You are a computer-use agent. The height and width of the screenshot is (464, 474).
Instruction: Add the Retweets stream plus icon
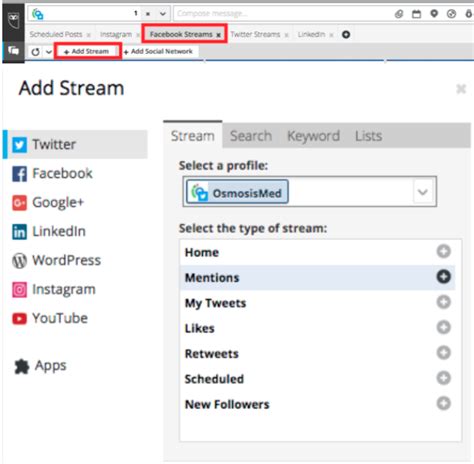[444, 353]
